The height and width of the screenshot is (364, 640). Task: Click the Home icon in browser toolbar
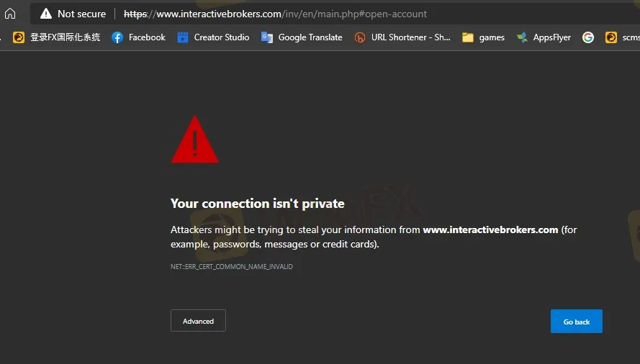(x=10, y=14)
